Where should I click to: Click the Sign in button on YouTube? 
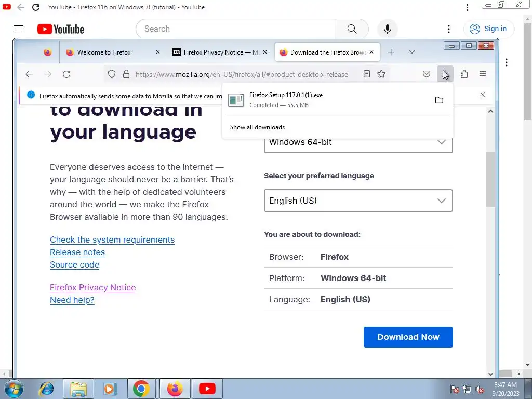pyautogui.click(x=488, y=29)
